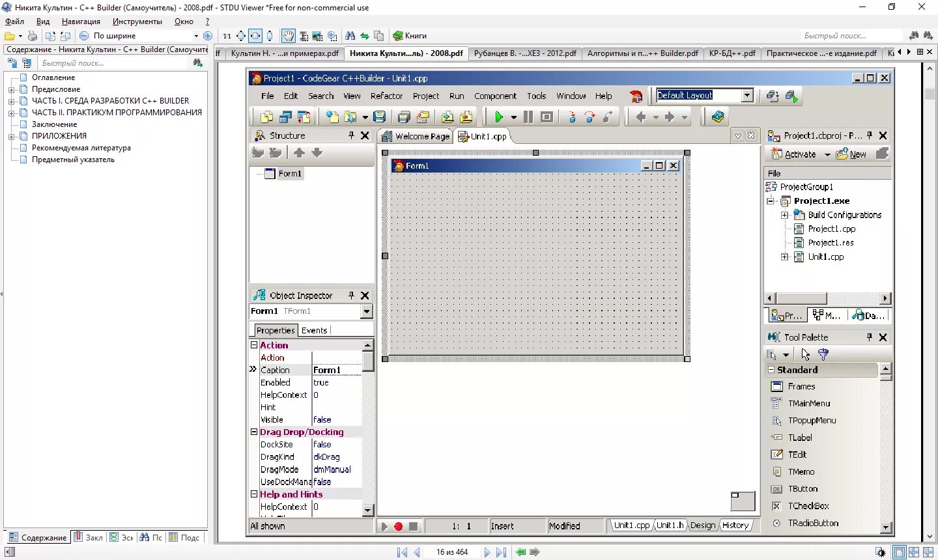Set actual size with the 1:1 button

click(227, 36)
